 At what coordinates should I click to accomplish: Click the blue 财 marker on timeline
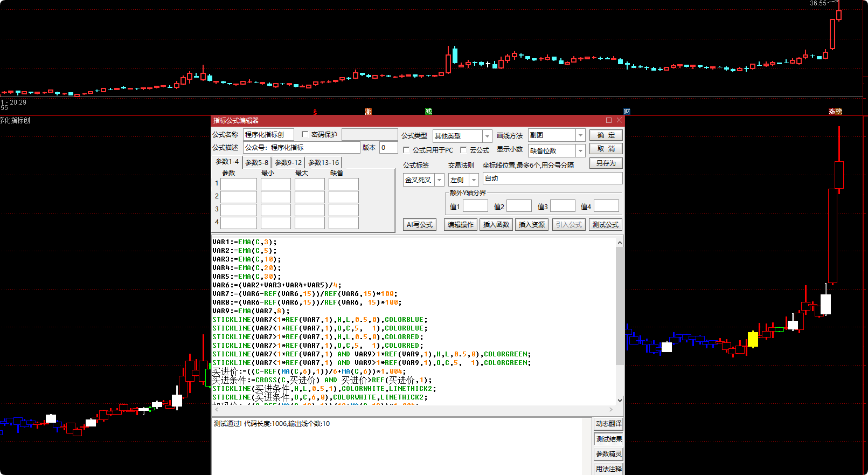click(x=627, y=112)
